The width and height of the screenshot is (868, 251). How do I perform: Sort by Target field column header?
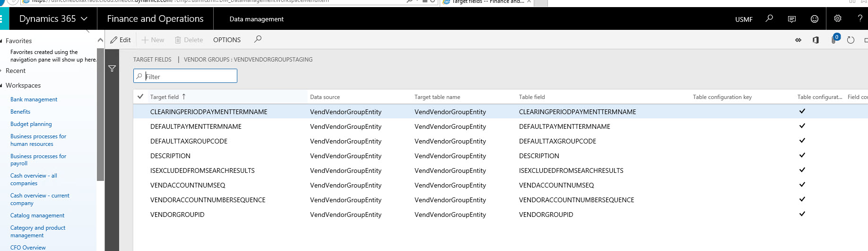pyautogui.click(x=168, y=97)
